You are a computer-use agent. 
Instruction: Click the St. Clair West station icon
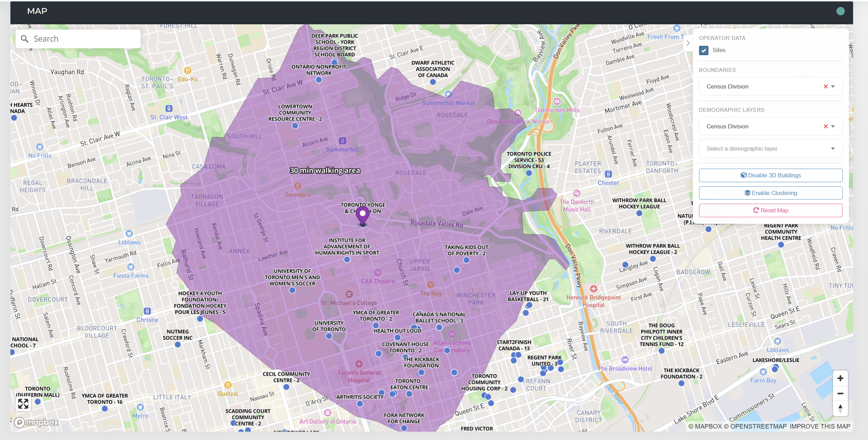169,108
